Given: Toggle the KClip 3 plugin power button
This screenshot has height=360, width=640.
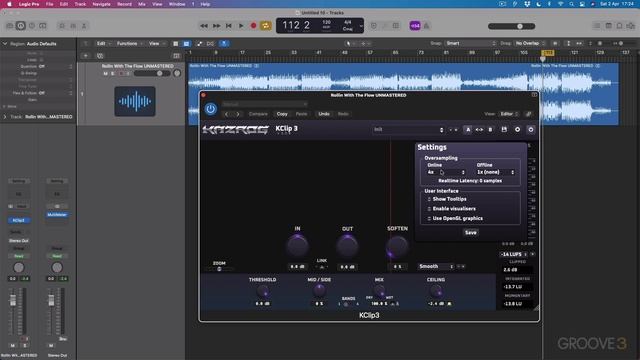Looking at the screenshot, I should pyautogui.click(x=211, y=109).
